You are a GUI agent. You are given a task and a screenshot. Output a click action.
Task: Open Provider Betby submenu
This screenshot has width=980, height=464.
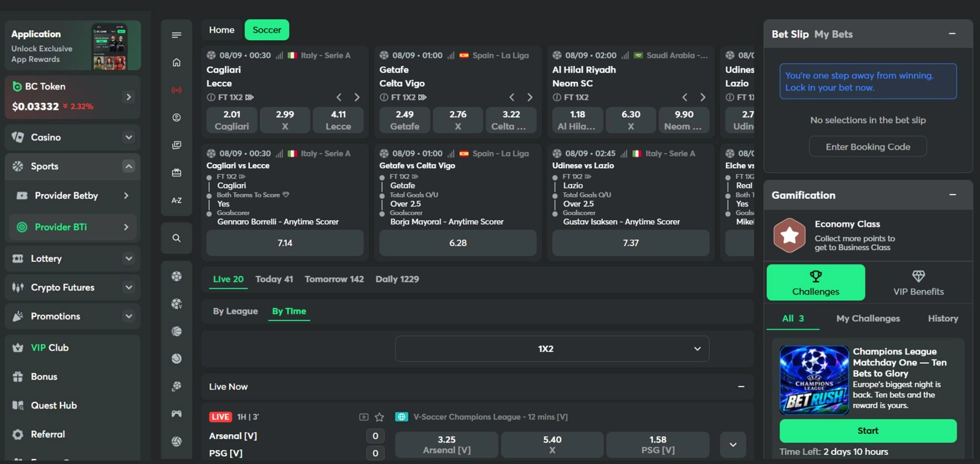(x=73, y=195)
